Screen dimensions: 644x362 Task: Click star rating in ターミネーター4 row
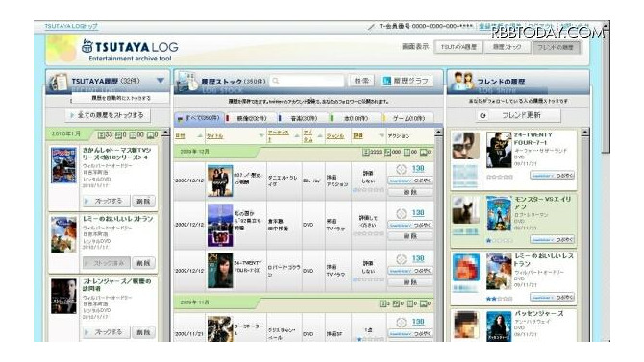[x=369, y=339]
